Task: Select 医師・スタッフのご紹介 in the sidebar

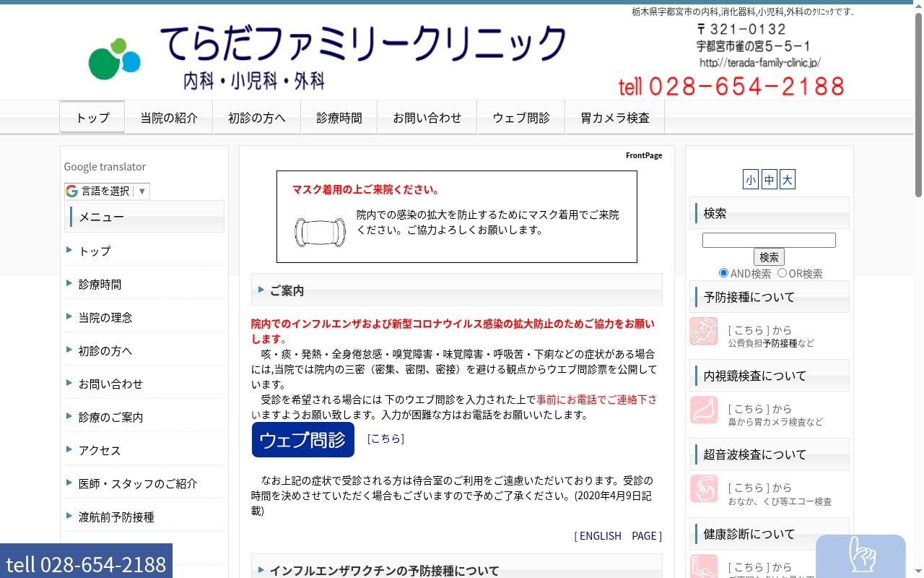Action: coord(138,483)
